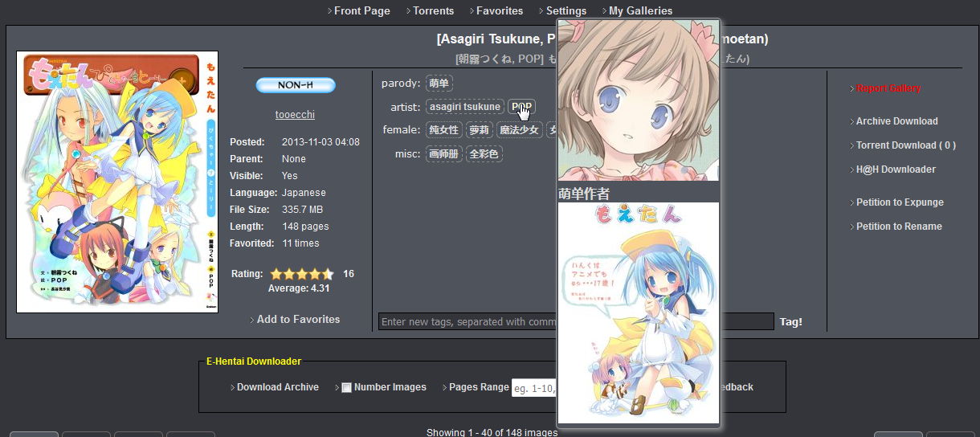980x437 pixels.
Task: Select the asagiri tsukune artist tag
Action: [x=465, y=107]
